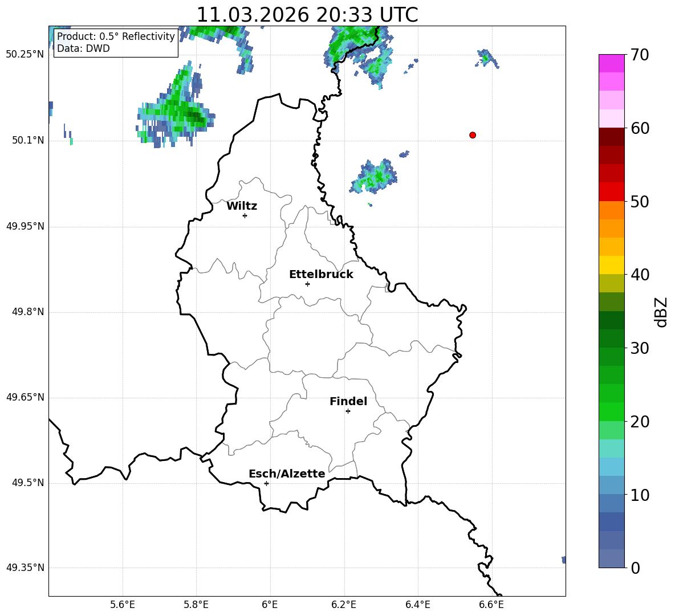675x616 pixels.
Task: Click the 5.8°E longitude label
Action: coord(196,605)
